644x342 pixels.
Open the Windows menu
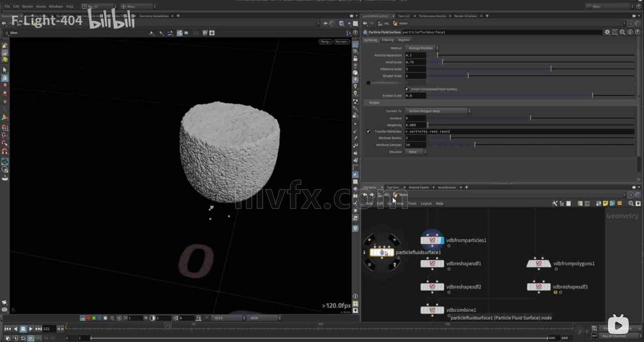click(56, 6)
